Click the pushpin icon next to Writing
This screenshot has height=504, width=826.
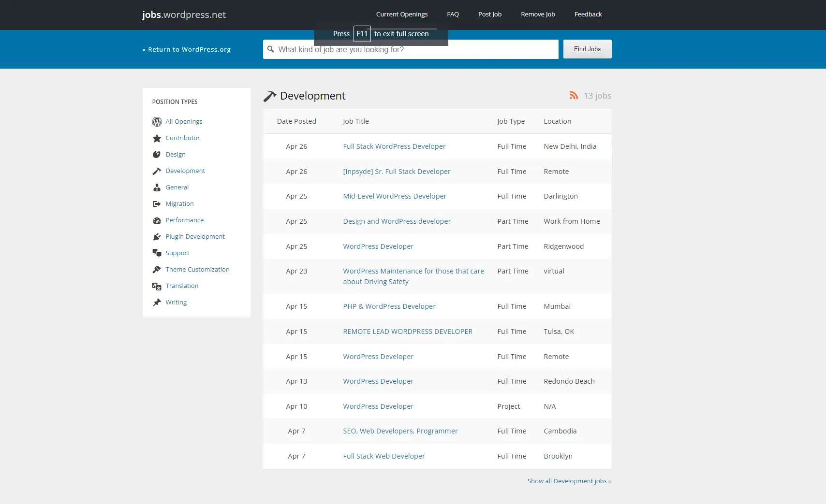click(x=157, y=302)
